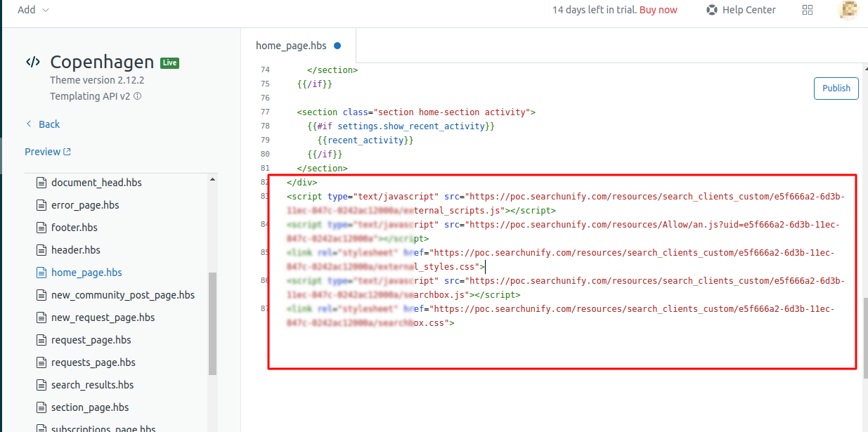Open the apps grid icon
Image resolution: width=868 pixels, height=432 pixels.
click(808, 10)
